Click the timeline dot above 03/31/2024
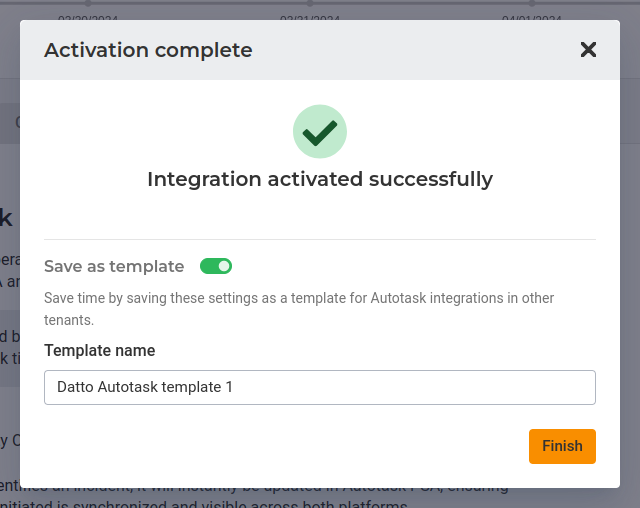 (310, 3)
